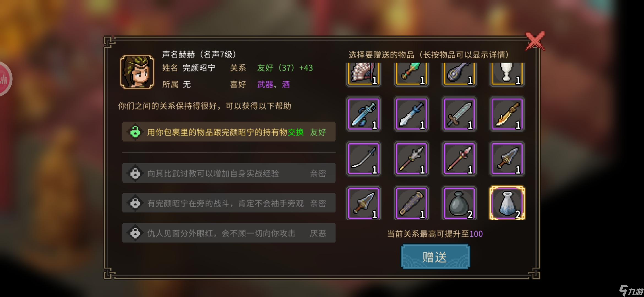Choose the red-tipped spear item

[459, 158]
